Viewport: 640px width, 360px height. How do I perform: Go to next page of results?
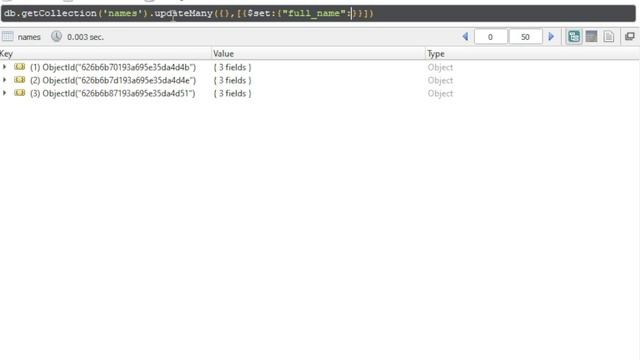(x=551, y=37)
